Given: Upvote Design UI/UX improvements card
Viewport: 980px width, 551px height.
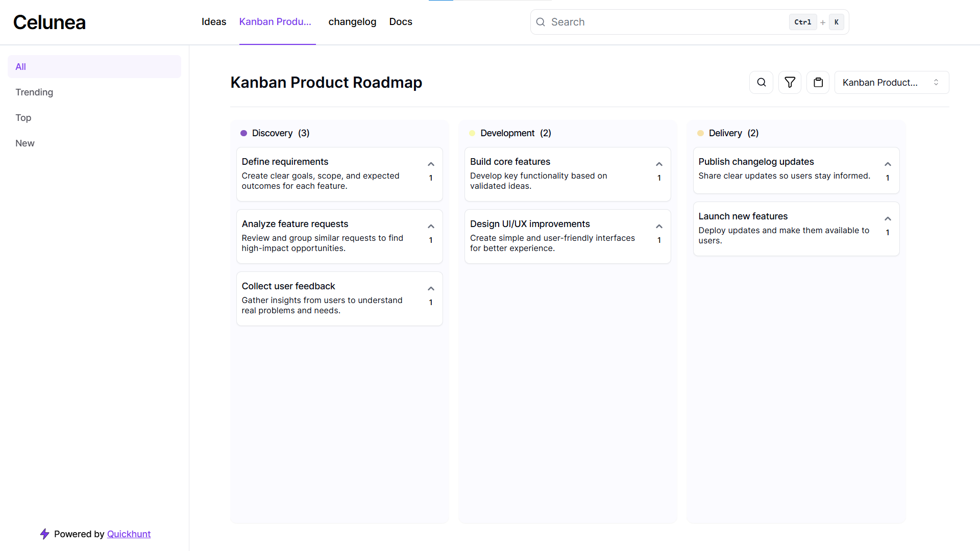Looking at the screenshot, I should pos(659,227).
